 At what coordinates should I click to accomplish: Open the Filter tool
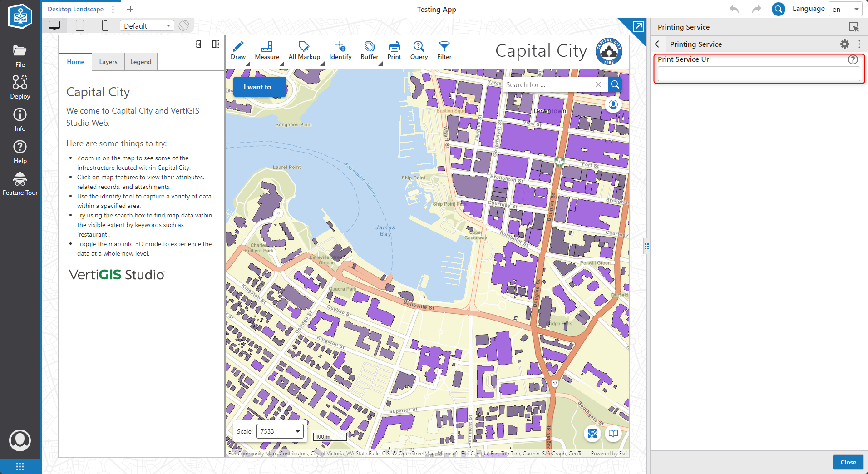(444, 50)
